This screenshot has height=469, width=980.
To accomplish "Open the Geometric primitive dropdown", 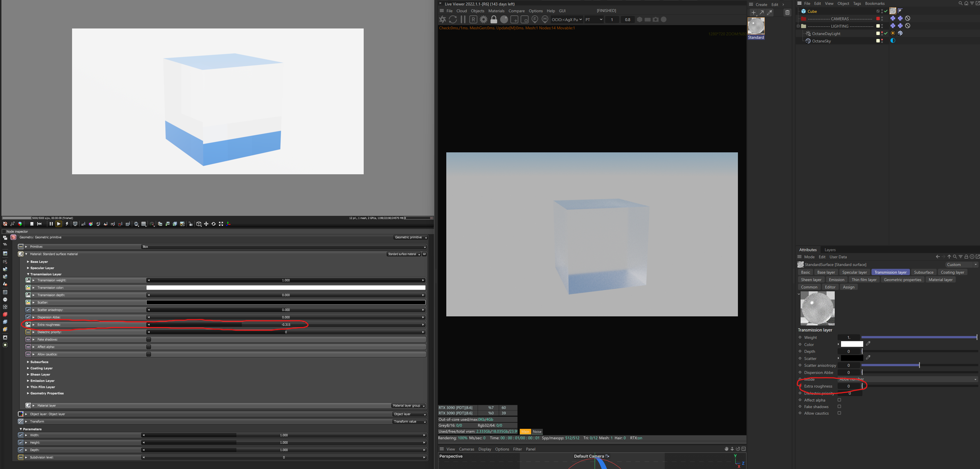I will (410, 237).
